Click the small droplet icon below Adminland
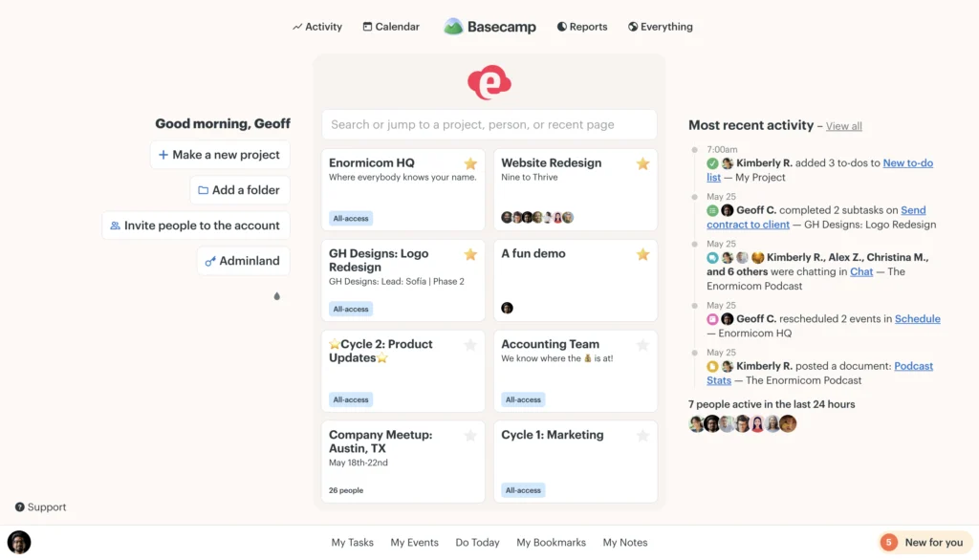 coord(276,296)
